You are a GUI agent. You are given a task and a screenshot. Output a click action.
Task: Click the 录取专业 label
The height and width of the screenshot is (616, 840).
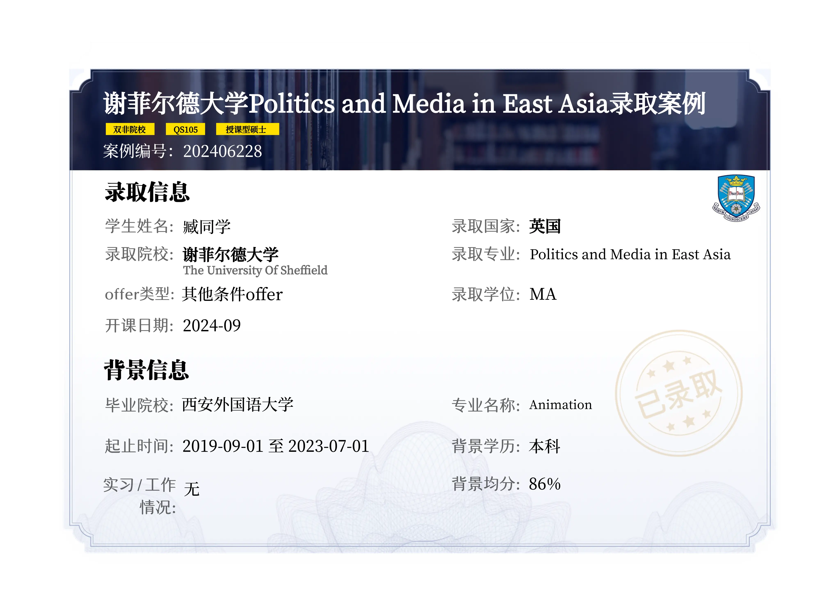point(486,255)
